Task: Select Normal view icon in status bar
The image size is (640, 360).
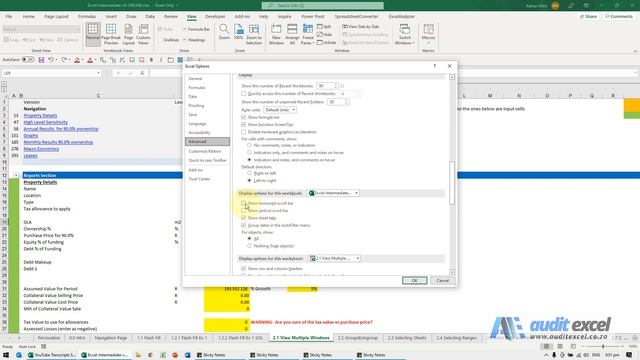Action: [x=546, y=347]
